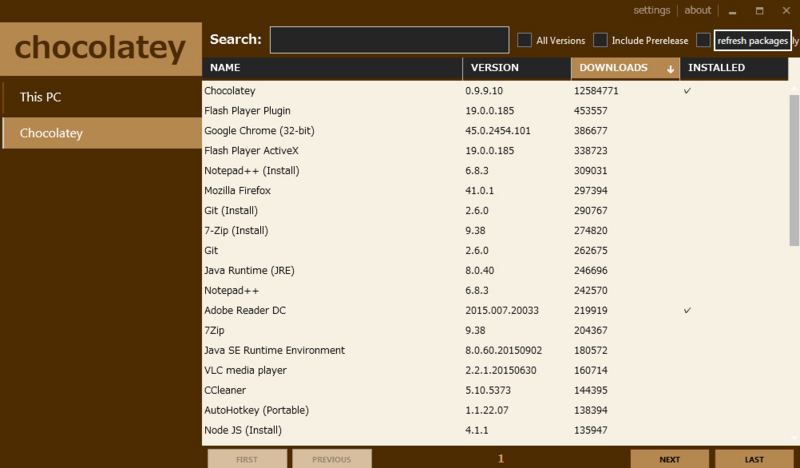
Task: Click version 45.0.2454.101 cell
Action: (x=497, y=131)
